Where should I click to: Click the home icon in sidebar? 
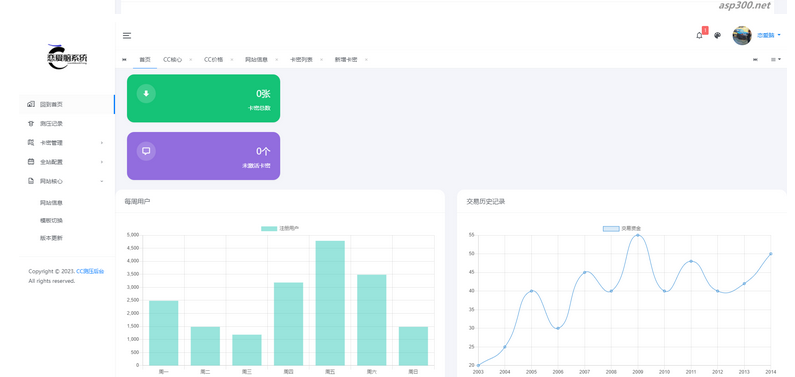(31, 104)
